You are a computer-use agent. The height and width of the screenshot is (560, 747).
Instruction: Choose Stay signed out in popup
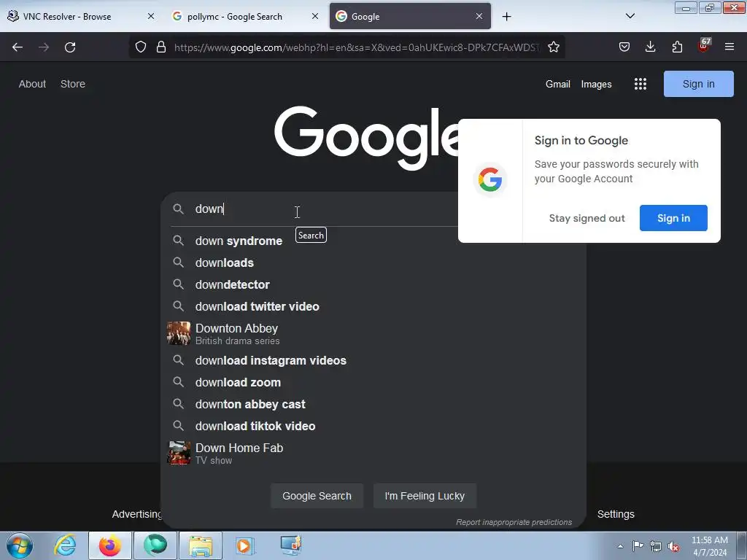587,218
